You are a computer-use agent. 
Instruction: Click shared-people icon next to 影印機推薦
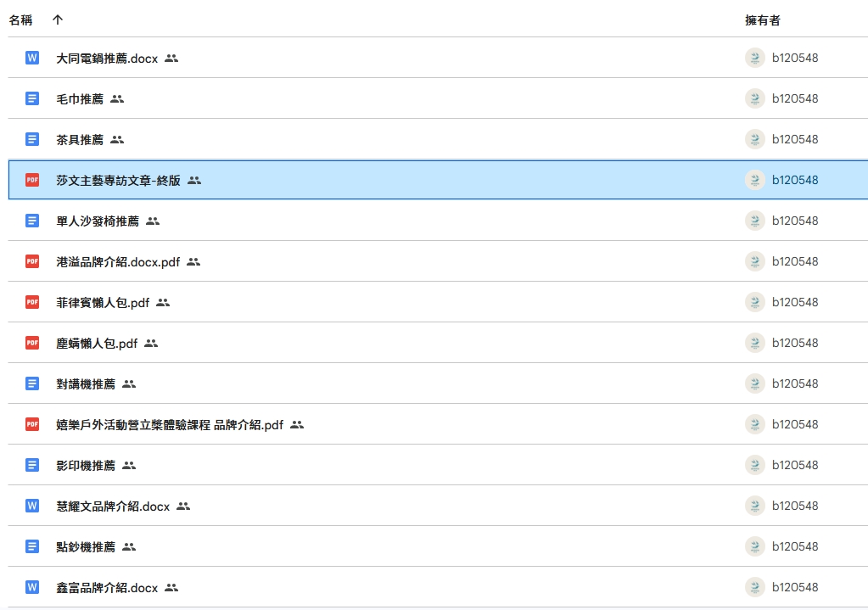tap(129, 466)
